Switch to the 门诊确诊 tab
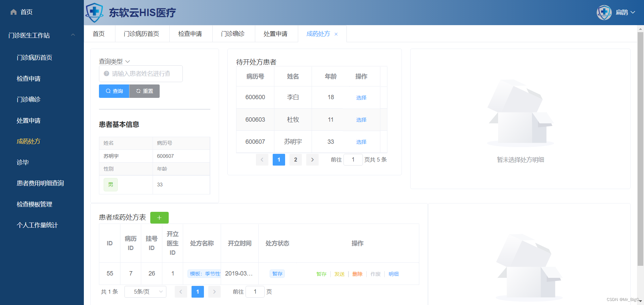The width and height of the screenshot is (644, 305). 233,34
